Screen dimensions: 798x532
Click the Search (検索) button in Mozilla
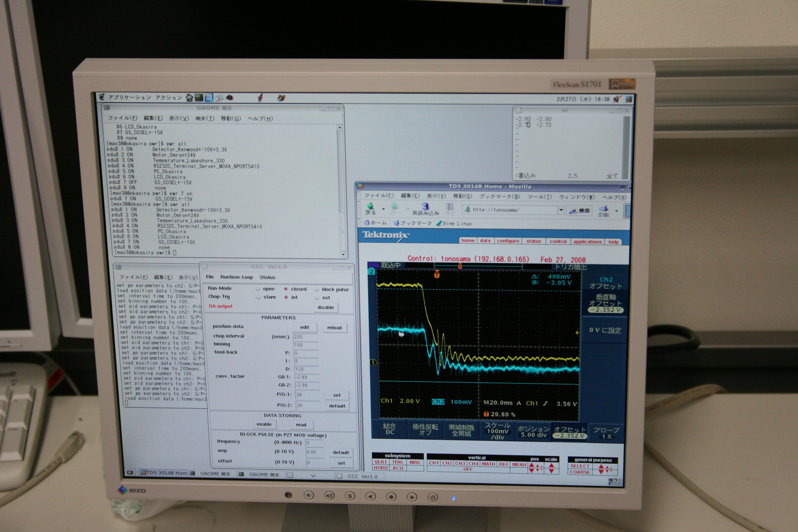pyautogui.click(x=580, y=211)
